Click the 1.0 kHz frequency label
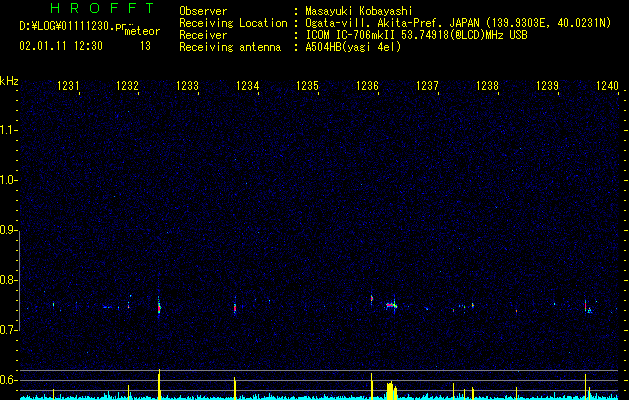The width and height of the screenshot is (629, 400). pos(8,180)
